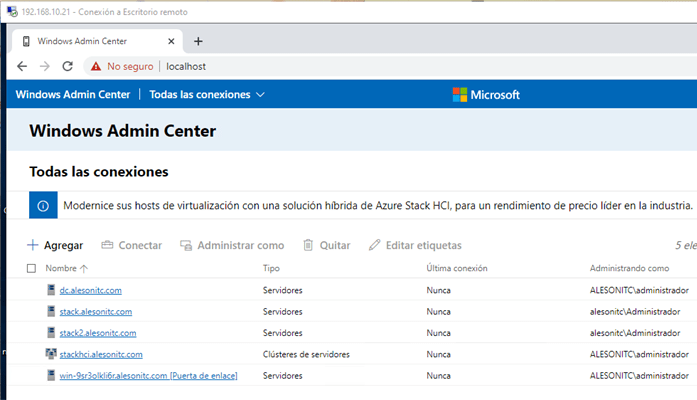
Task: Close the Windows Admin Center tab
Action: [171, 41]
